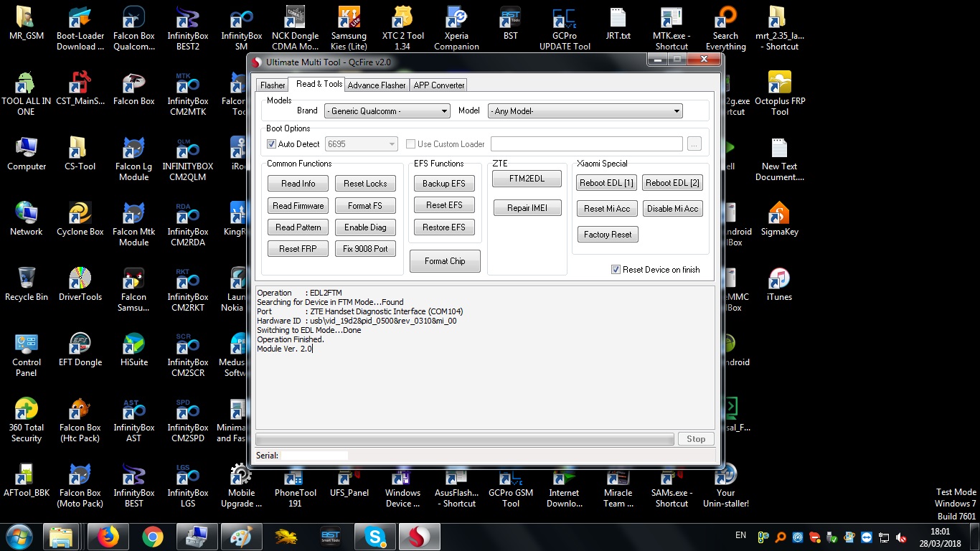Click the Reset FRP button
Screen dimensions: 980x551
click(x=298, y=249)
